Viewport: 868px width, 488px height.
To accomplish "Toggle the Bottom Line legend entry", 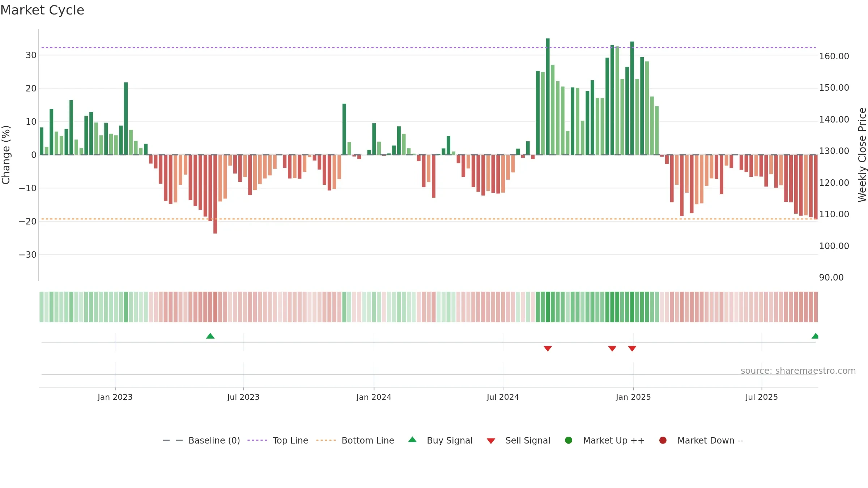I will [355, 441].
